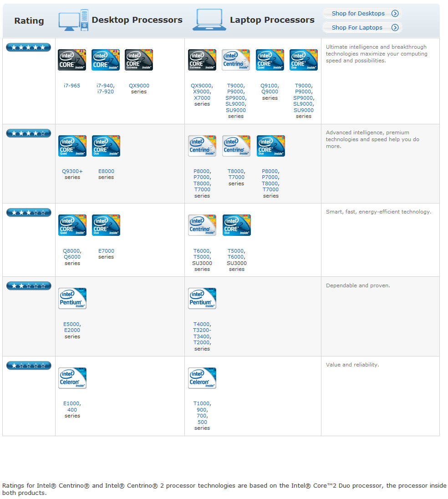Image resolution: width=448 pixels, height=499 pixels.
Task: Click the laptop Celeron badge above T1000
Action: [202, 378]
